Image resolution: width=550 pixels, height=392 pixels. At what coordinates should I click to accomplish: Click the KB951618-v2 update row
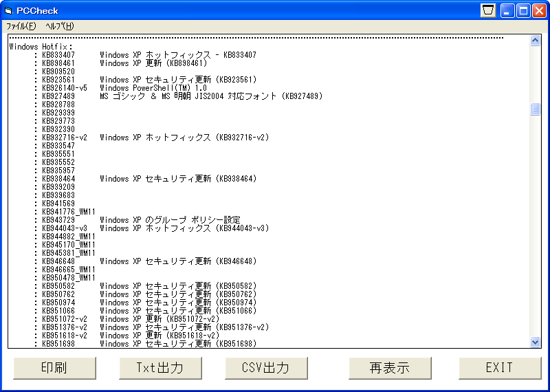click(126, 336)
